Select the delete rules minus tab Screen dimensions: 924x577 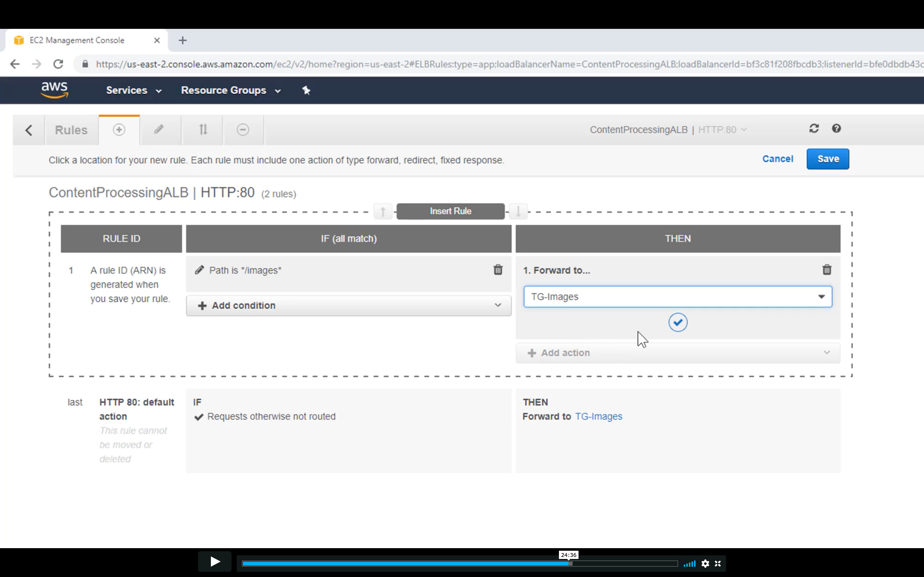(243, 130)
